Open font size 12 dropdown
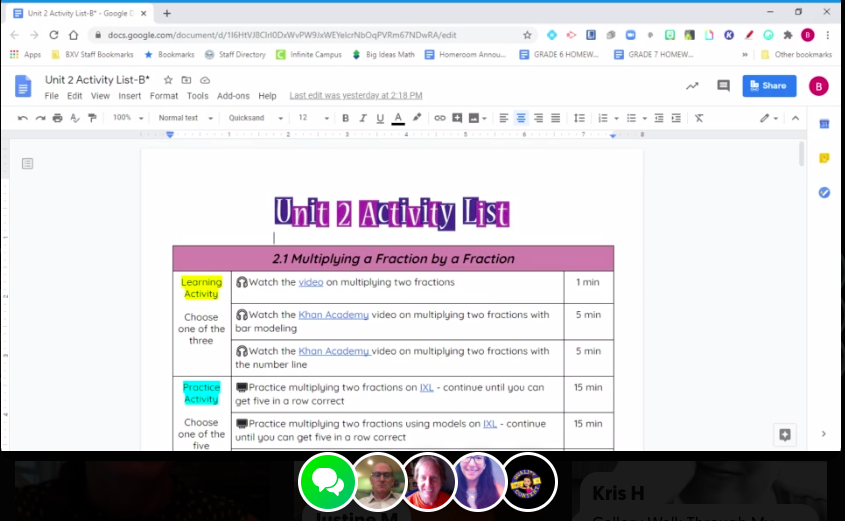The width and height of the screenshot is (845, 521). click(313, 118)
